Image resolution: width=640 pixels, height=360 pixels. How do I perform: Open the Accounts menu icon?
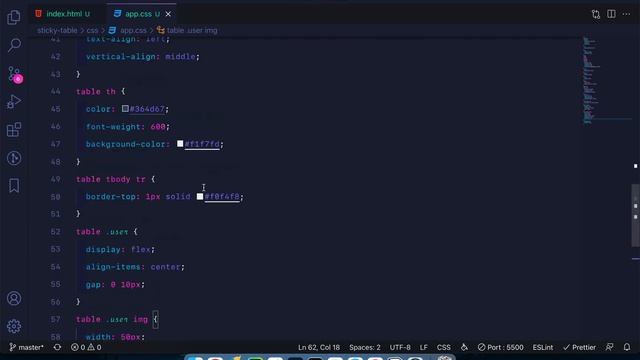tap(14, 298)
